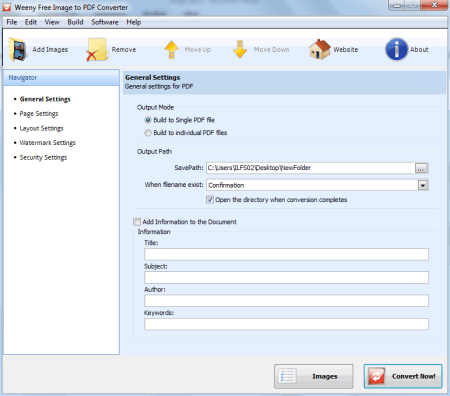Screen dimensions: 450x396
Task: Click the checklist icon on Images button
Action: pos(287,376)
